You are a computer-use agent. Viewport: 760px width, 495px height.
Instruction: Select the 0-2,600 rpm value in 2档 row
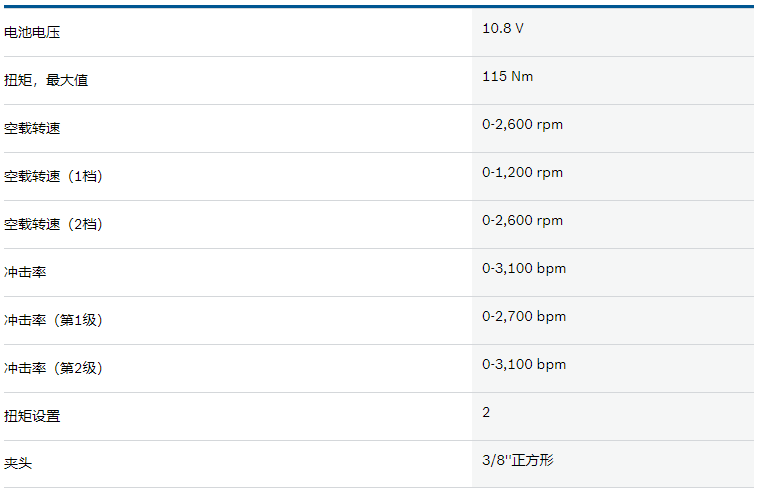522,220
